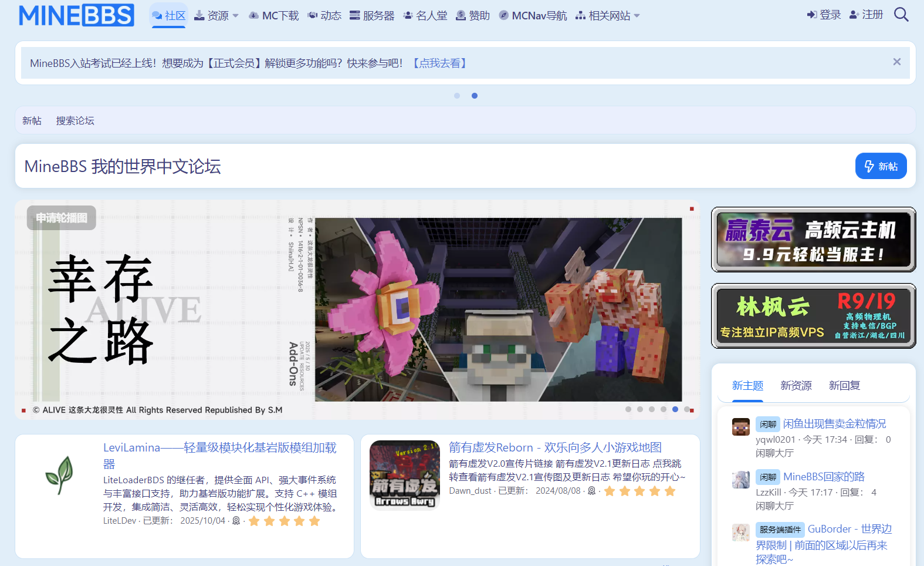
Task: Click the 箭有虚发 resource thumbnail
Action: (x=405, y=475)
